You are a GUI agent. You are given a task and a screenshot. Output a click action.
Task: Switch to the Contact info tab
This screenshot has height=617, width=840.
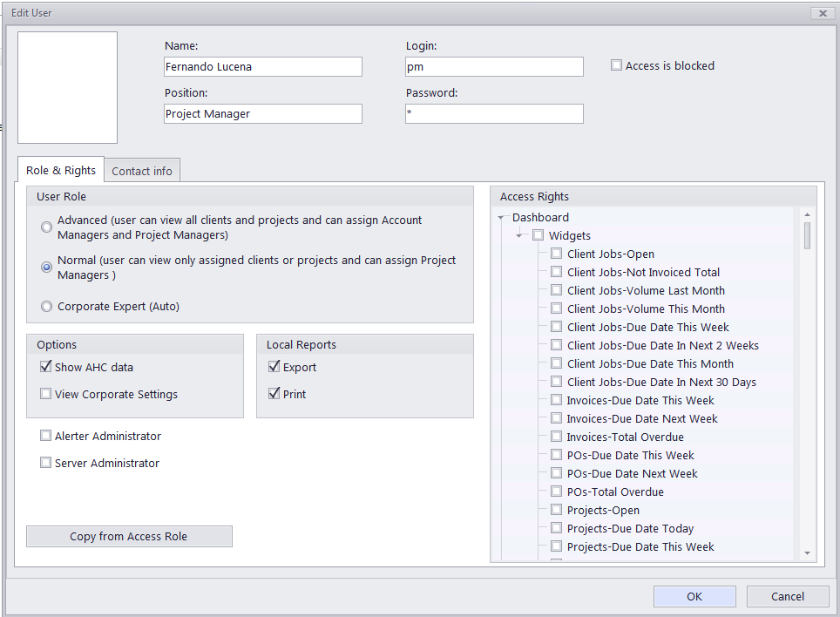pos(142,171)
